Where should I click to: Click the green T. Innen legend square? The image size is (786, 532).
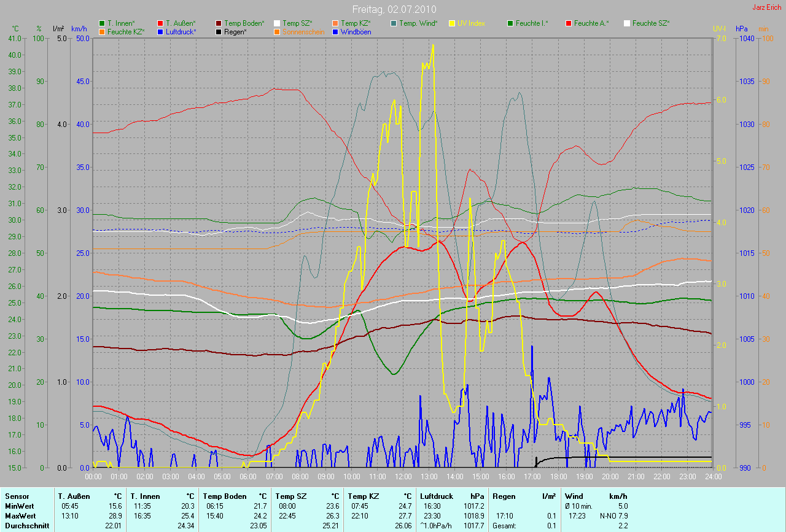(x=102, y=23)
